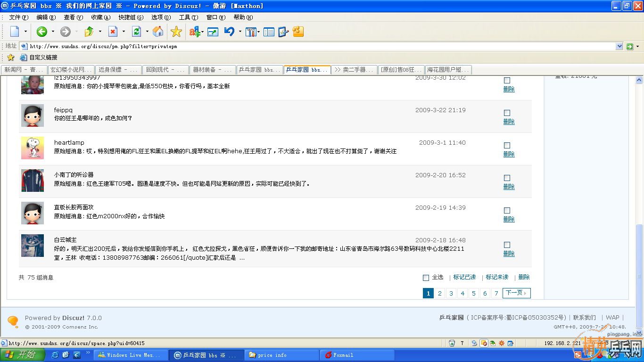Click the Windows 开始 Start button
This screenshot has height=362, width=644.
23,355
